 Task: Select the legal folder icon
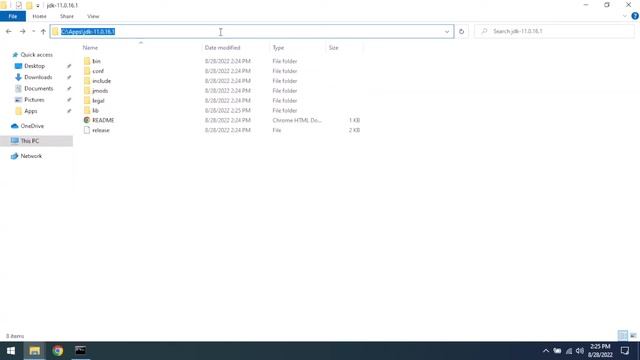pyautogui.click(x=87, y=100)
